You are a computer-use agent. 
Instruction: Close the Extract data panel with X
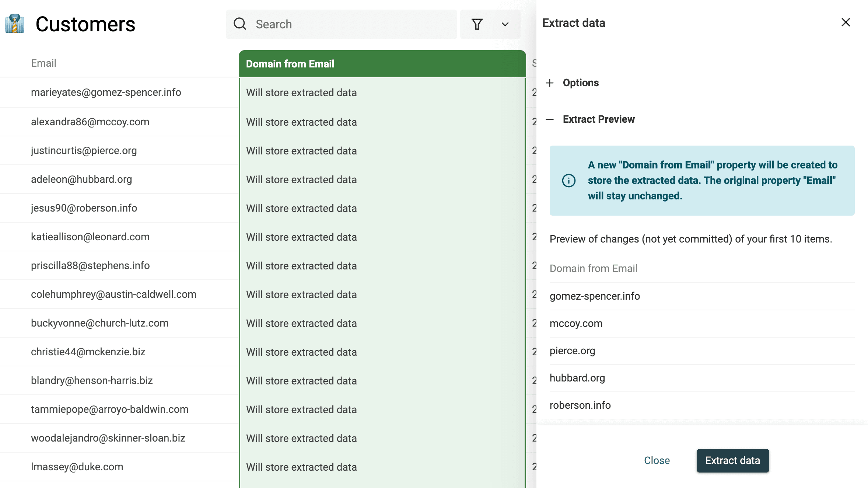pos(846,22)
